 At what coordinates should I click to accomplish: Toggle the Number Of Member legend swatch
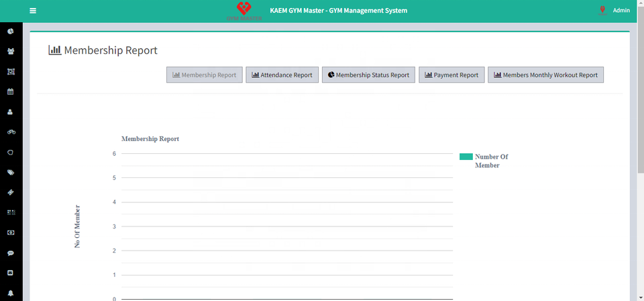click(x=466, y=157)
